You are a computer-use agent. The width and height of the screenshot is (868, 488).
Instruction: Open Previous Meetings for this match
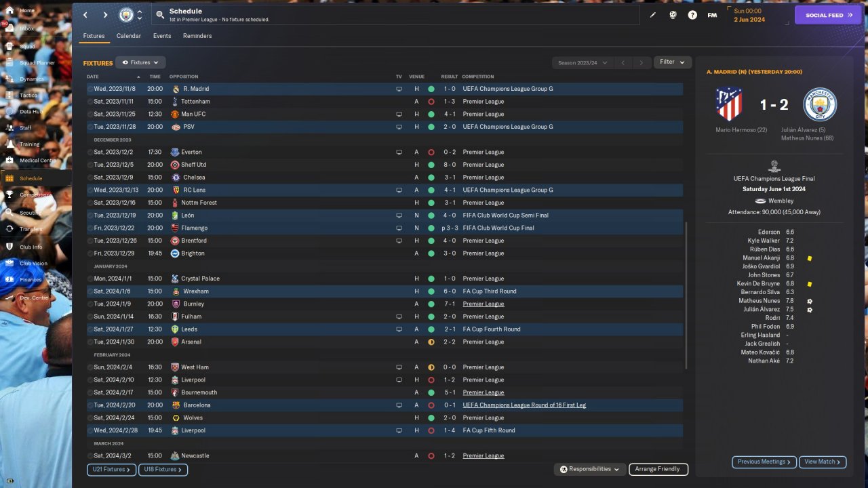pyautogui.click(x=764, y=462)
